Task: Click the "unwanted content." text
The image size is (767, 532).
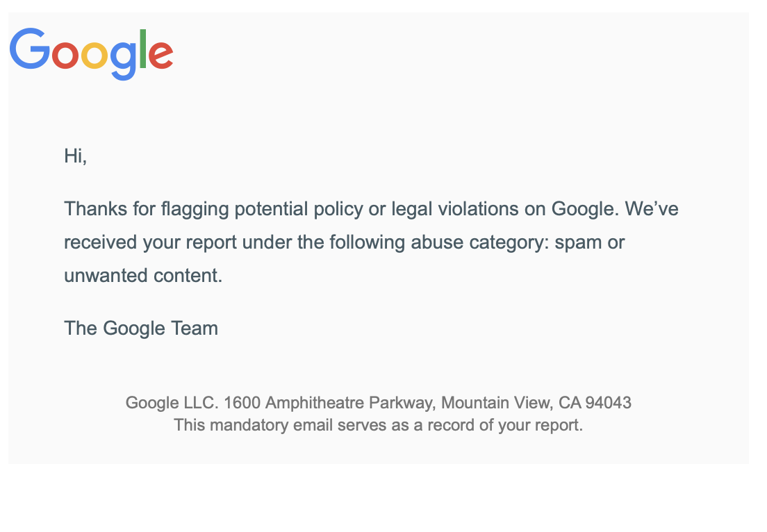Action: 143,276
